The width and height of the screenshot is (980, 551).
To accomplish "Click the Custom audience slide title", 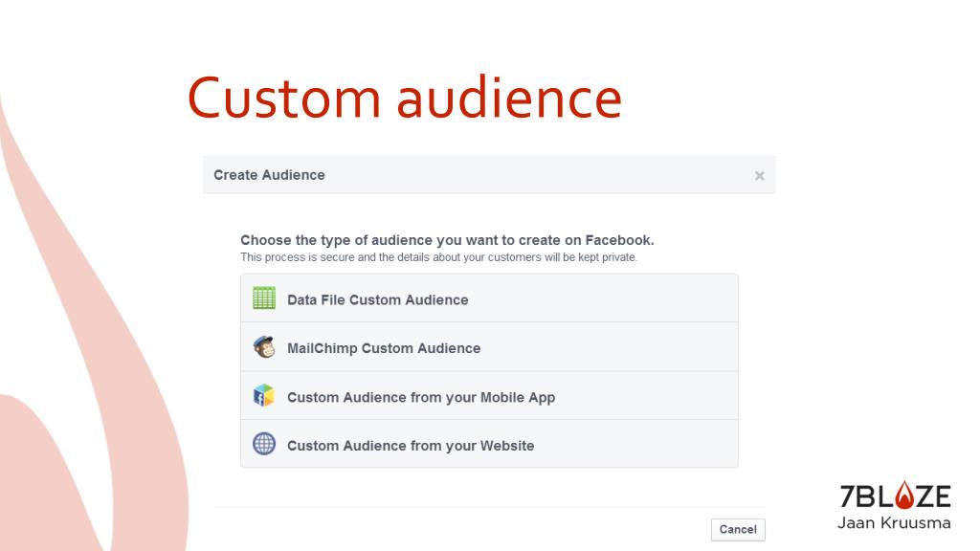I will (405, 98).
